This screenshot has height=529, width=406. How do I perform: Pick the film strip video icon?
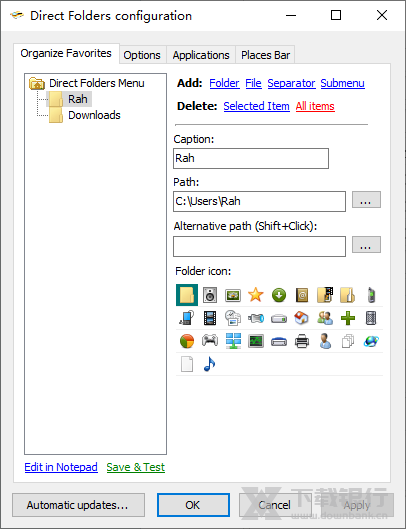point(210,318)
